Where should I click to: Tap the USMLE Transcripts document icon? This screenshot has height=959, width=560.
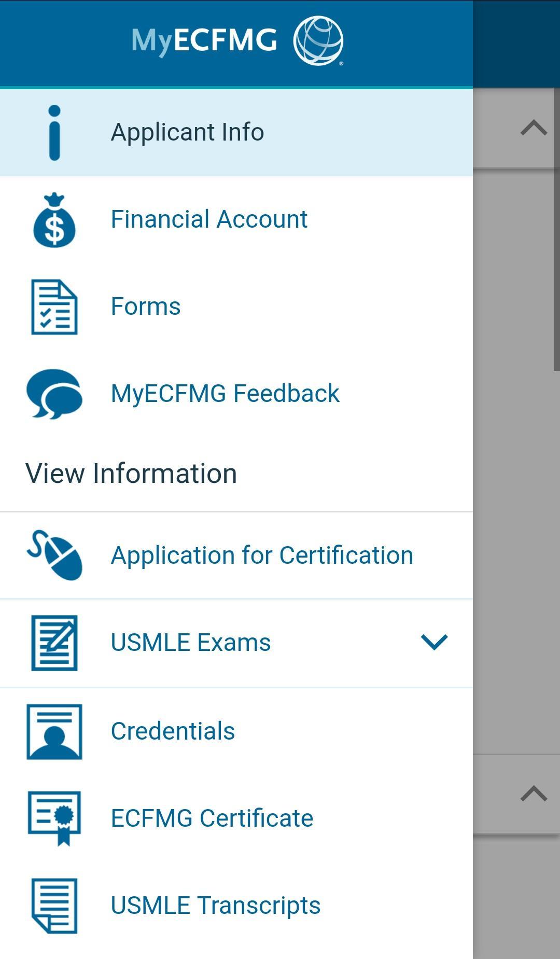pyautogui.click(x=54, y=906)
